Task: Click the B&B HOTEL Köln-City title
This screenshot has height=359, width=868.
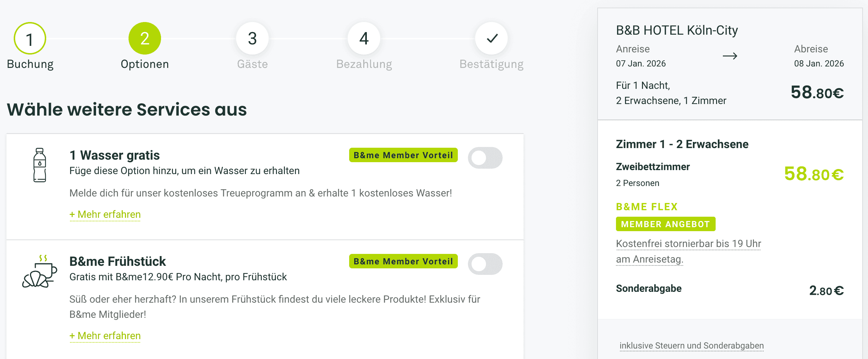Action: [x=677, y=30]
